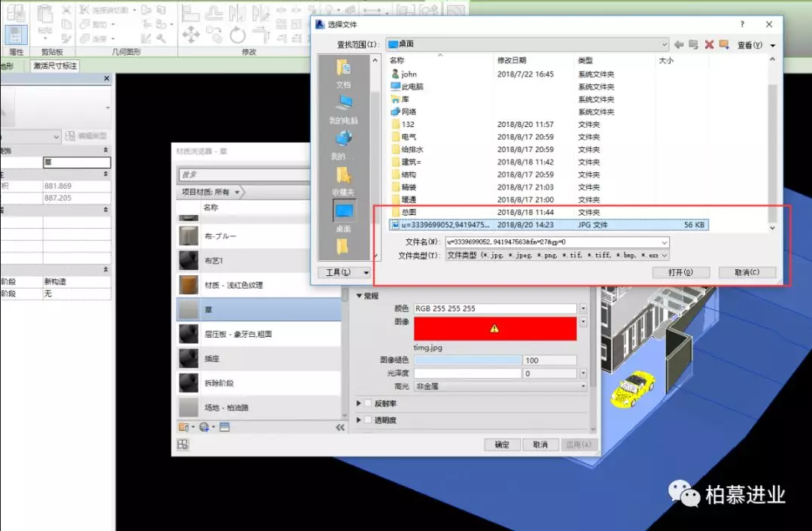The width and height of the screenshot is (812, 531).
Task: Click the Paste clipboard icon
Action: coord(45,16)
